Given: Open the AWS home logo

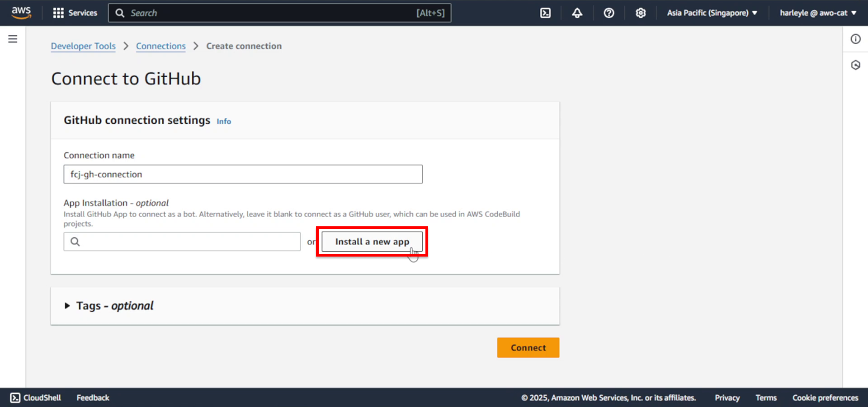Looking at the screenshot, I should point(21,13).
